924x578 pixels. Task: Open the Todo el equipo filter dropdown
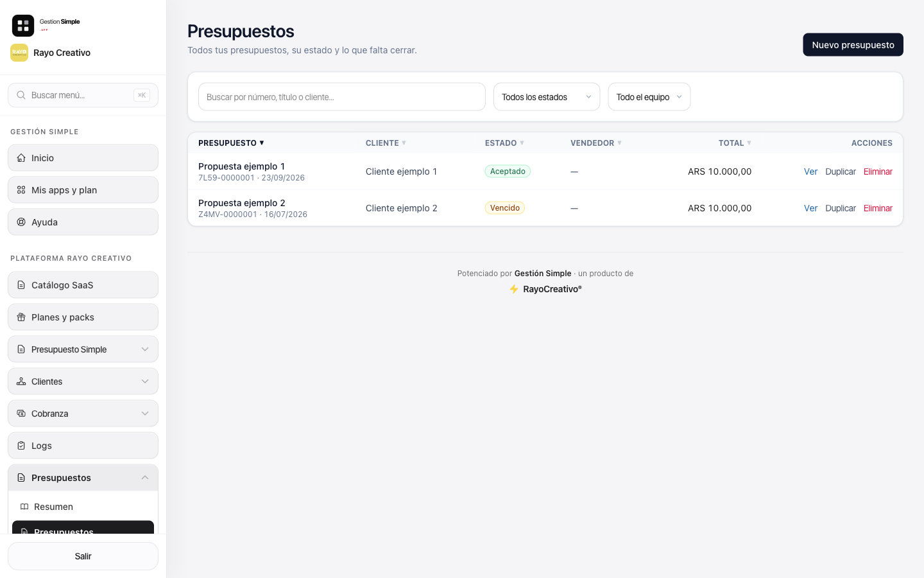coord(649,97)
